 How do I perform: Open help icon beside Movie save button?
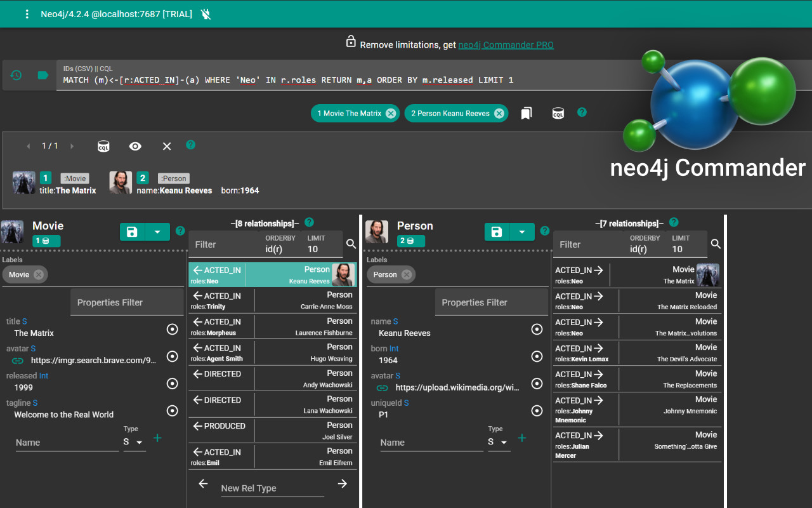[x=180, y=231]
